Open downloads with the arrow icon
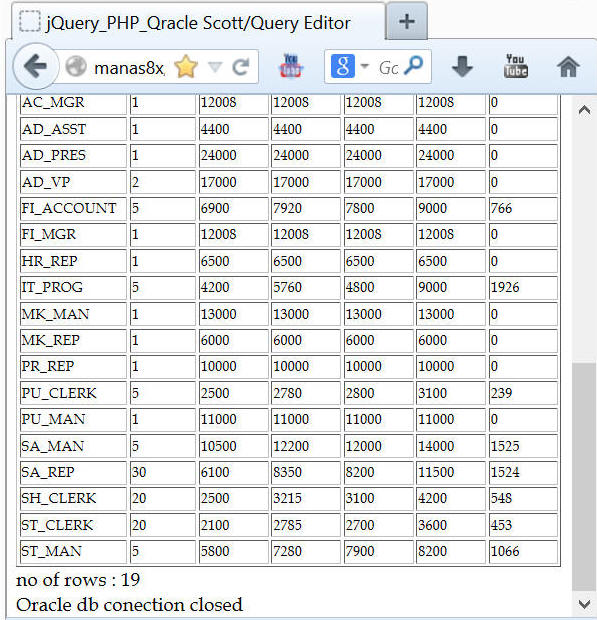The height and width of the screenshot is (620, 597). pos(462,66)
